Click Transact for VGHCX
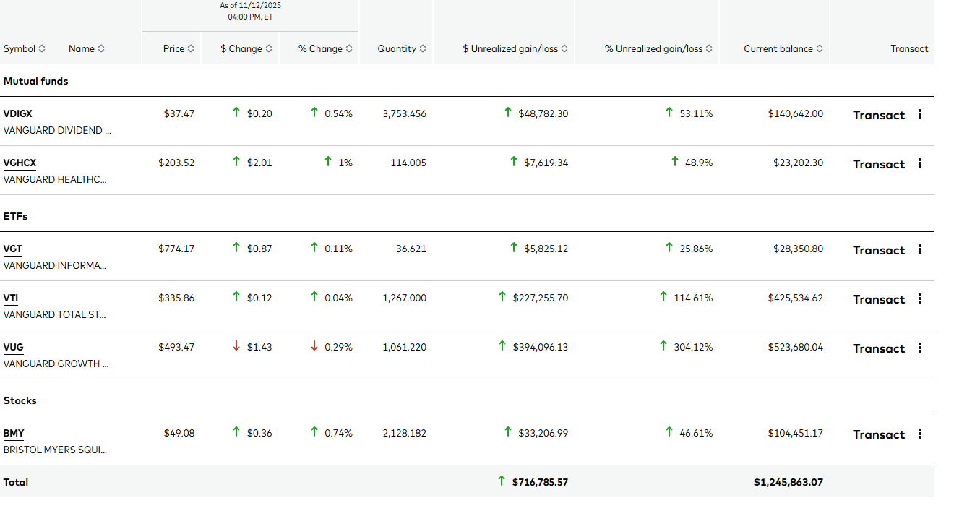The image size is (980, 516). point(879,164)
